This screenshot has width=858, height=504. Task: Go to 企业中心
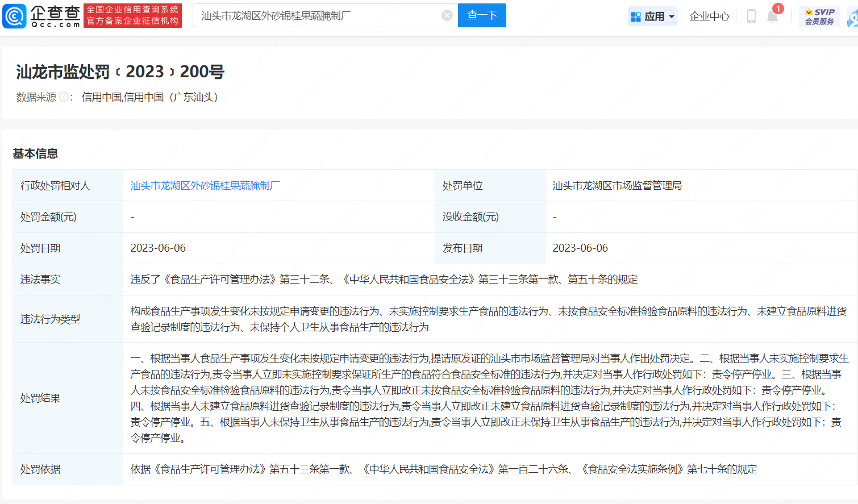[709, 16]
